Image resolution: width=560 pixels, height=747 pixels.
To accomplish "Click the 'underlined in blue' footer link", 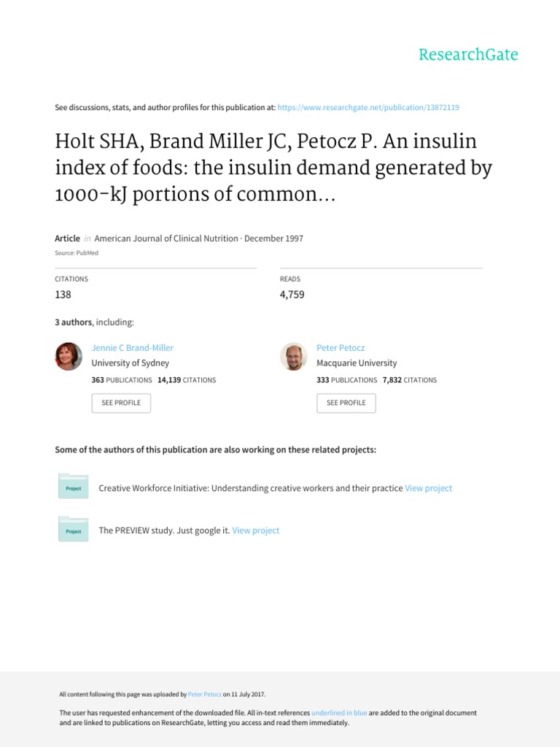I will click(339, 713).
